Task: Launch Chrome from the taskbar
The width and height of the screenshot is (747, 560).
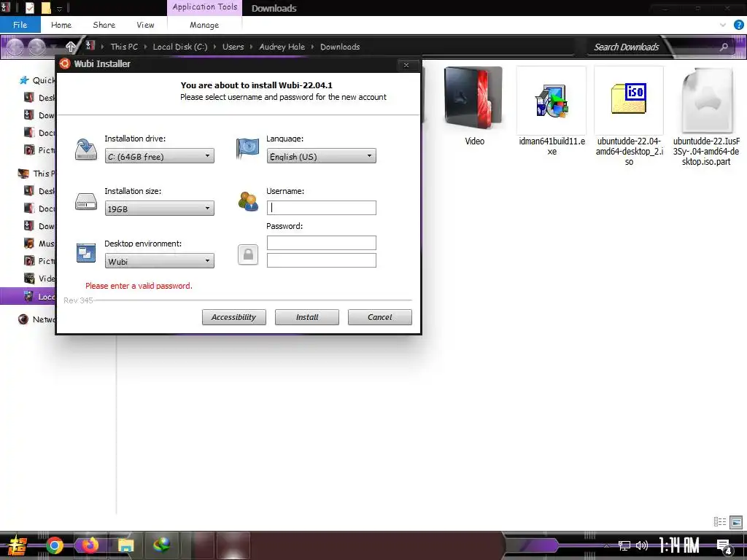Action: (x=54, y=545)
